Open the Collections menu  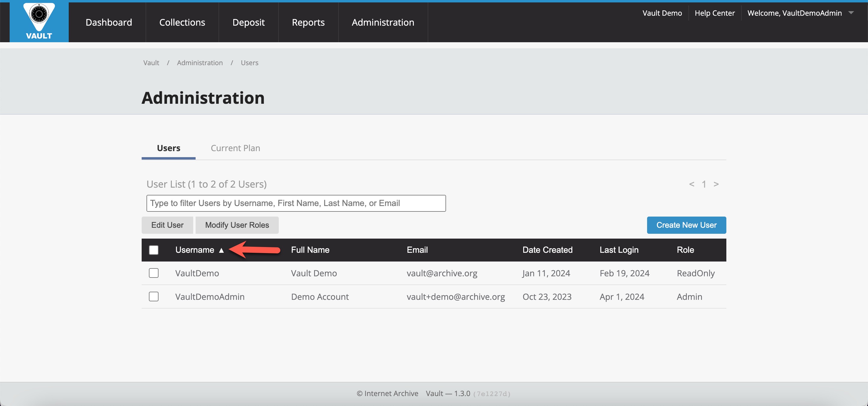[182, 22]
